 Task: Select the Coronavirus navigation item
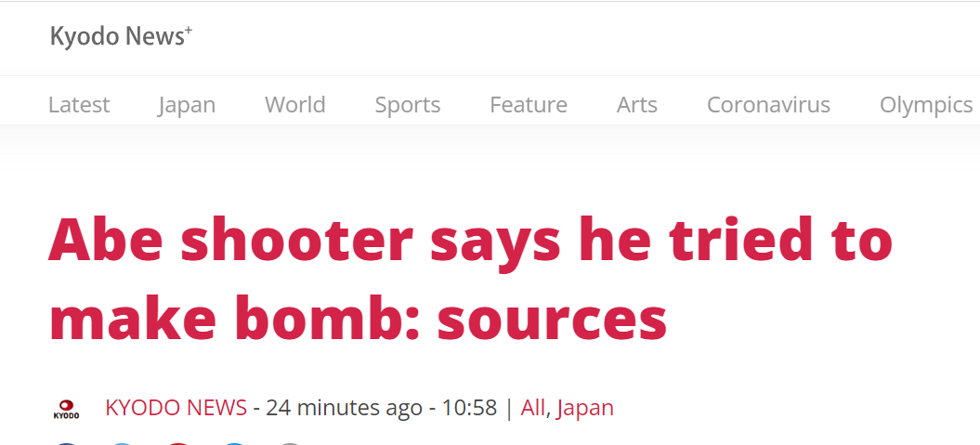[x=769, y=104]
